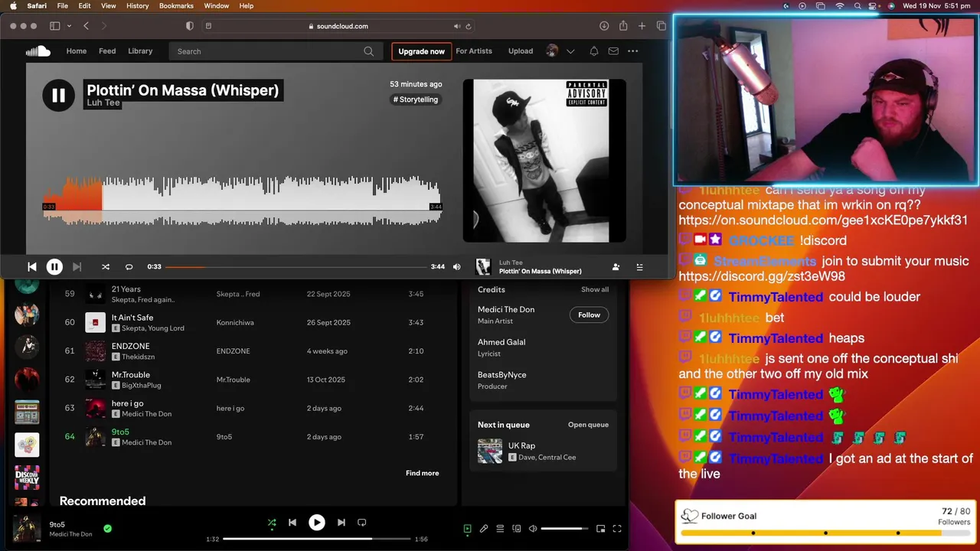Toggle Safari sidebar button
Screen dimensions: 980x551
55,26
